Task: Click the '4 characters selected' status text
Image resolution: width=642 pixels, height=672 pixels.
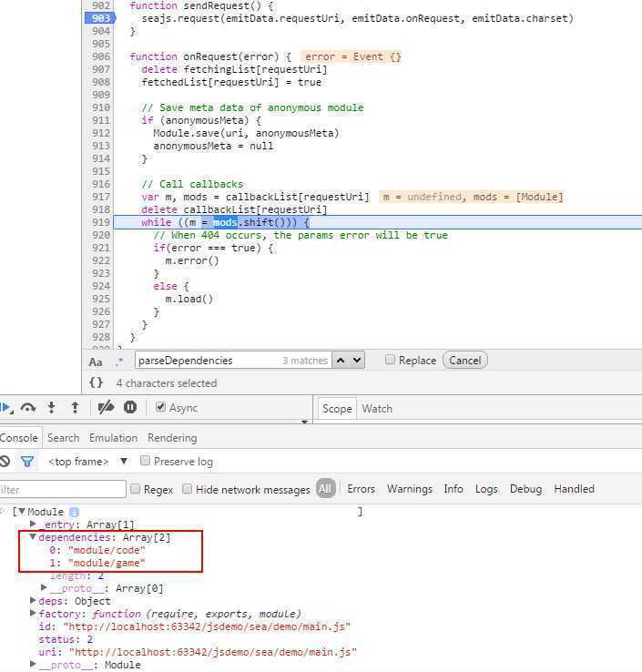Action: pos(167,383)
